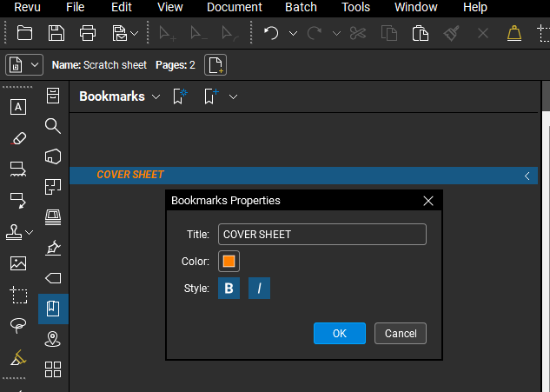Viewport: 550px width, 392px height.
Task: Click the Open folder icon
Action: 24,33
